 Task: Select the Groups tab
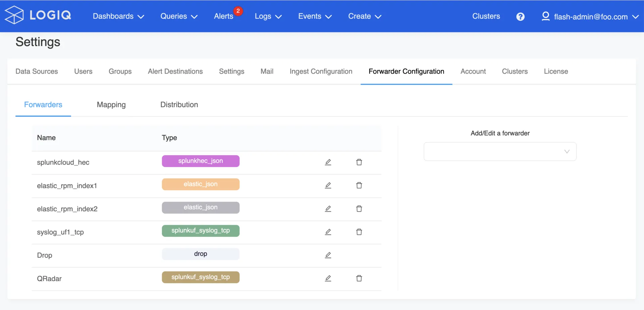point(120,71)
